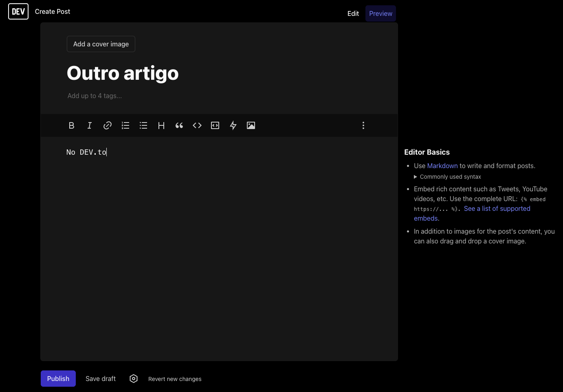
Task: Insert inline code formatting
Action: (197, 125)
